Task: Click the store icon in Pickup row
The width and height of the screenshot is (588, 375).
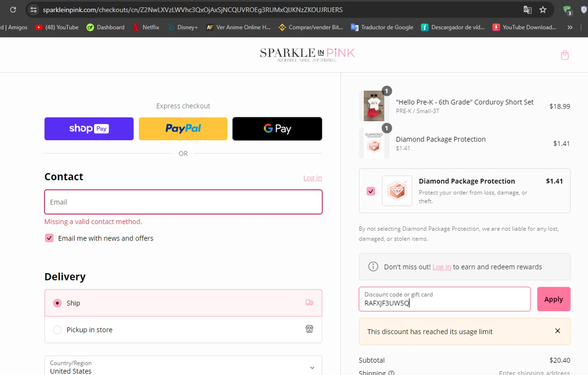Action: pyautogui.click(x=309, y=329)
